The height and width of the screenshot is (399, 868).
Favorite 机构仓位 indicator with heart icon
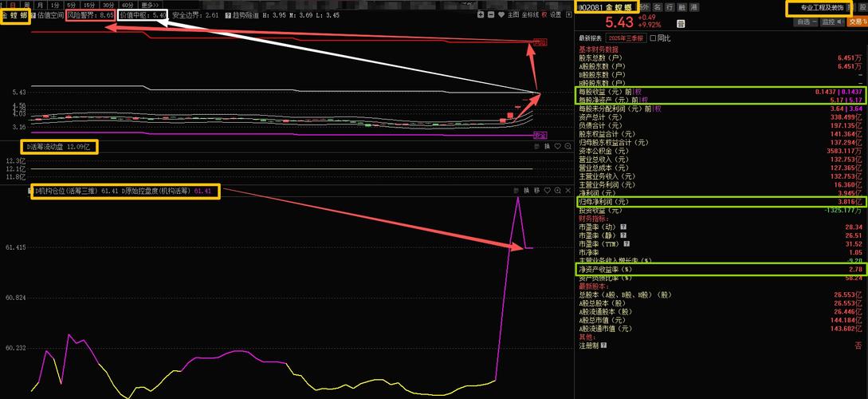tap(547, 190)
